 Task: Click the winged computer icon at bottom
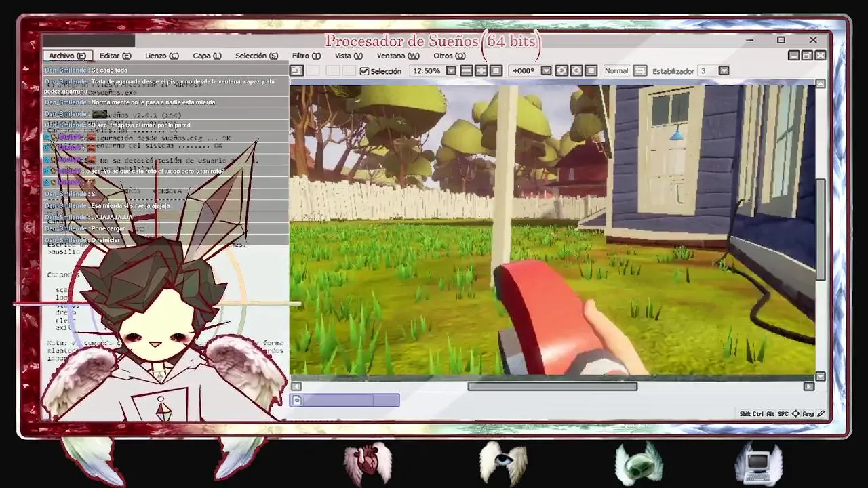point(759,463)
